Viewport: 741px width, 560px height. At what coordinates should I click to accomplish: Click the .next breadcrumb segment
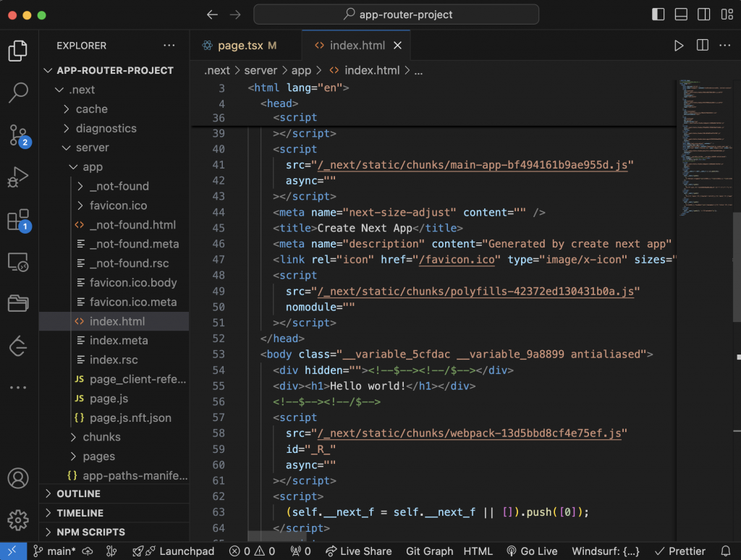click(x=217, y=70)
